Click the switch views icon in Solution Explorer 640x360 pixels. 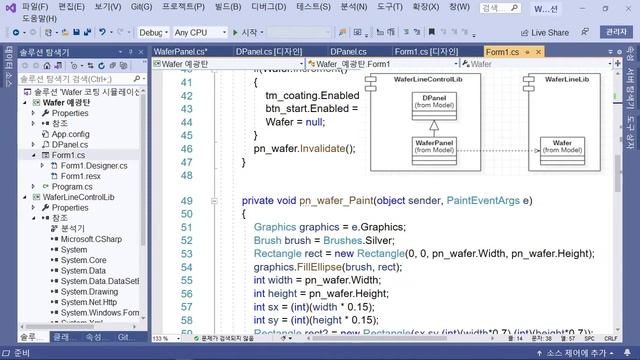(x=58, y=65)
